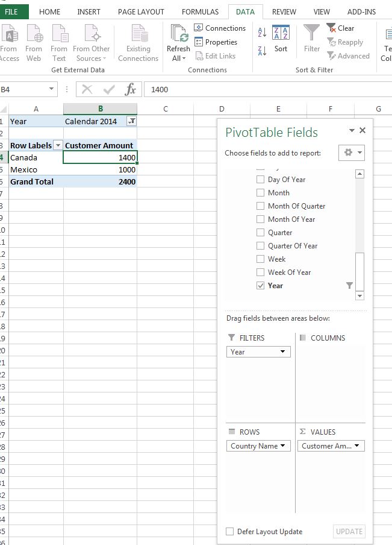Check the Month field checkbox
This screenshot has height=545, width=392.
261,193
